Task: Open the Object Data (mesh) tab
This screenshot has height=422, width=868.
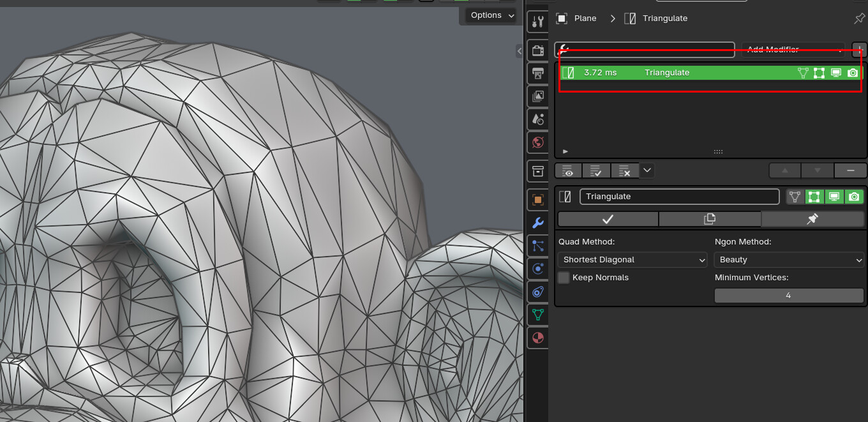Action: click(538, 314)
